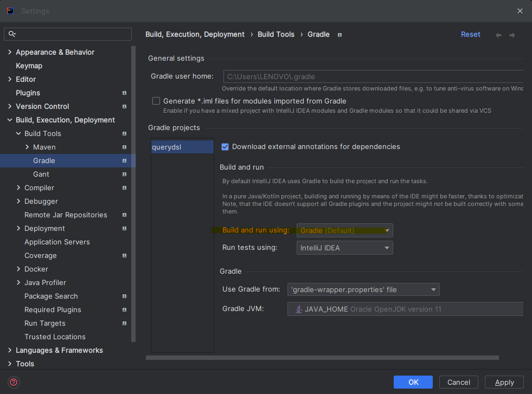Click the settings search input field
This screenshot has height=394, width=532.
coord(68,34)
